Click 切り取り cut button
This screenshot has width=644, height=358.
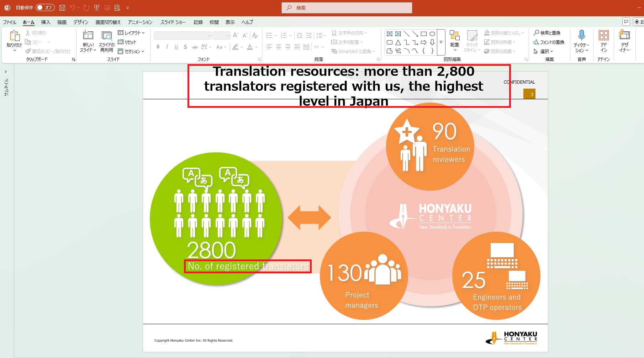(x=36, y=33)
